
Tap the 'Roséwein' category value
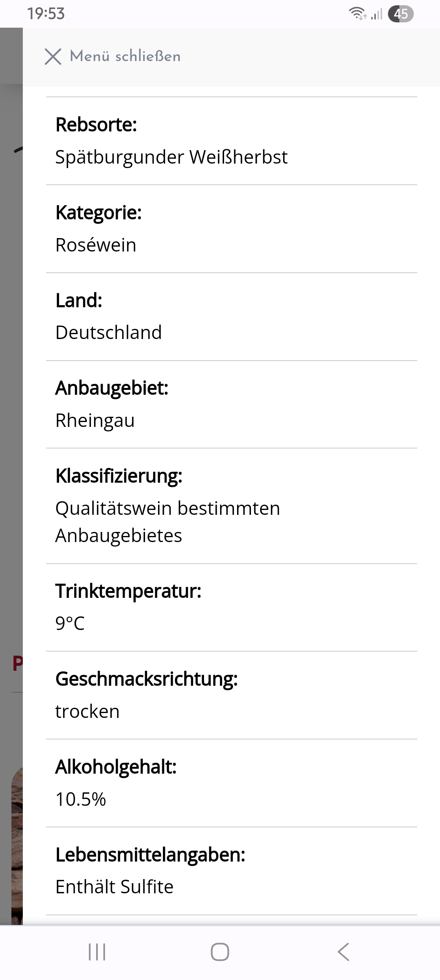point(96,245)
